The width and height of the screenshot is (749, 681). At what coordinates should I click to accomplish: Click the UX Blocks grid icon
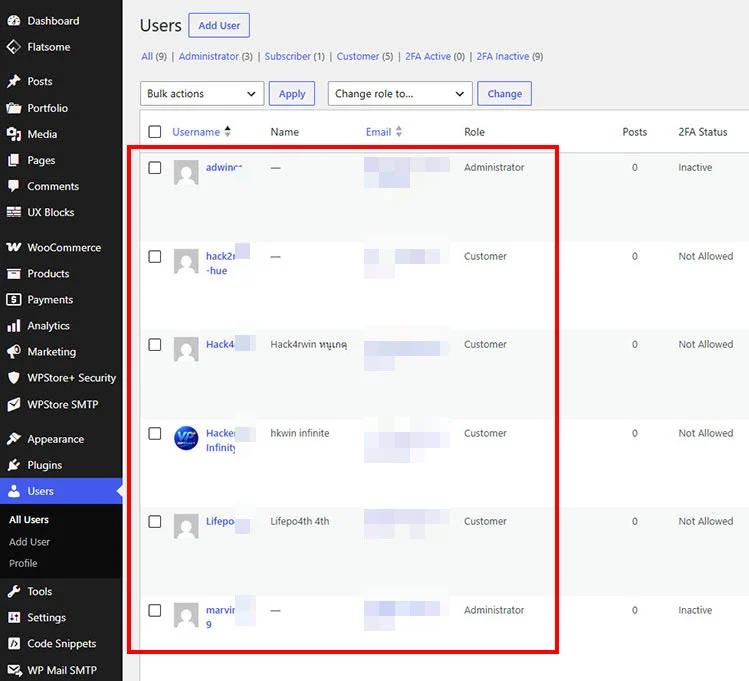[x=14, y=212]
